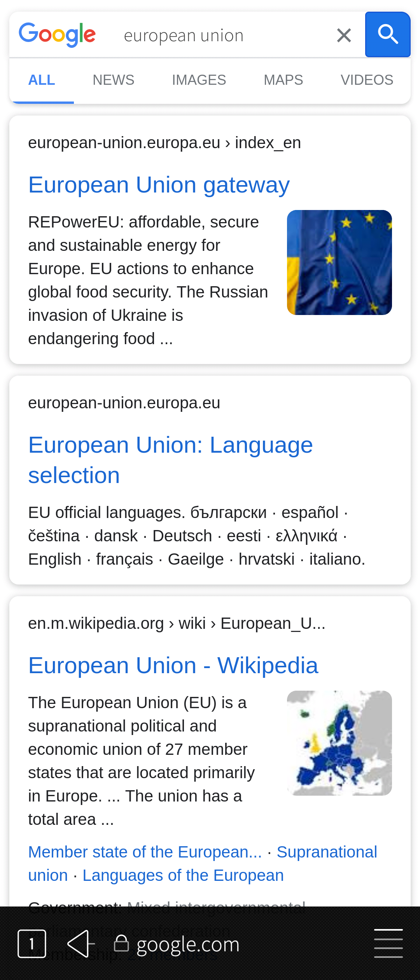Click the Google logo

pos(57,35)
